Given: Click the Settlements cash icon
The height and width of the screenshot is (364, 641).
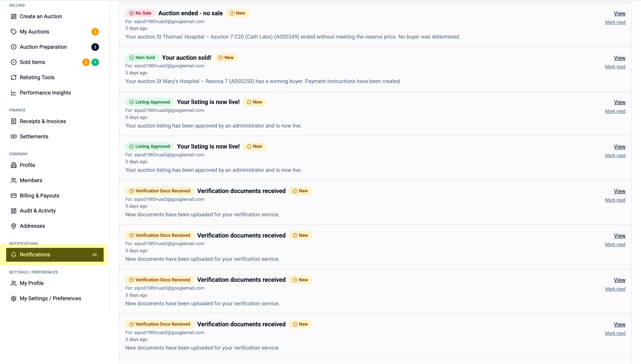Looking at the screenshot, I should tap(14, 136).
